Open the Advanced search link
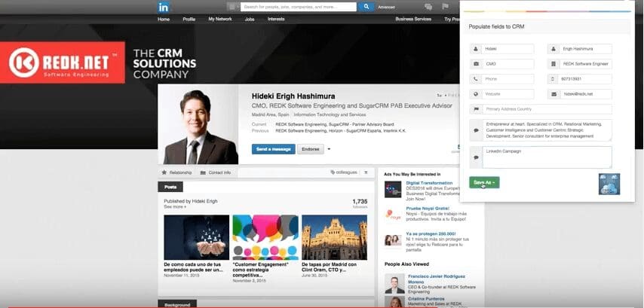The width and height of the screenshot is (644, 308). (x=387, y=8)
